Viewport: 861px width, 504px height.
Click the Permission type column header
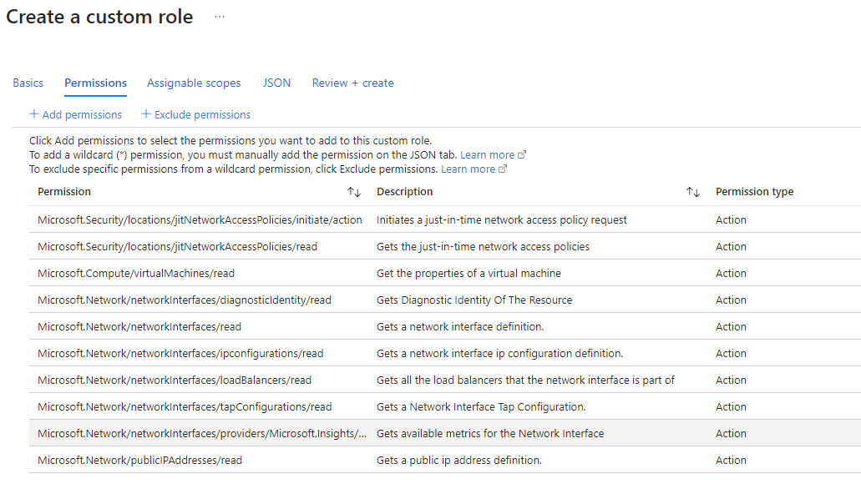pos(754,192)
